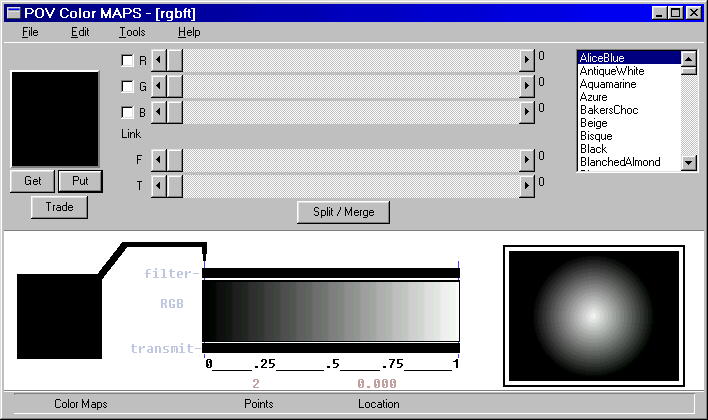
Task: Open the Tools menu
Action: coord(132,32)
